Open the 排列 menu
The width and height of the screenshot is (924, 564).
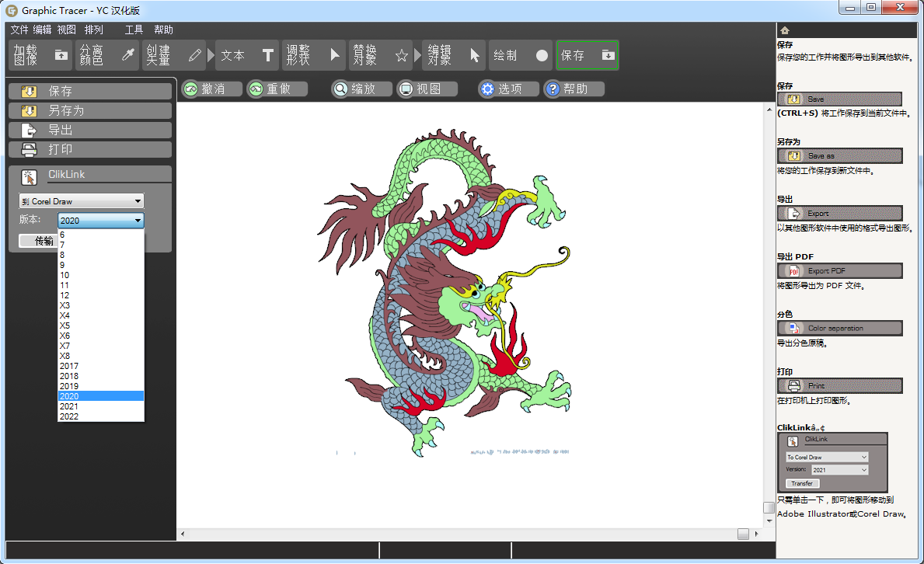(x=93, y=30)
